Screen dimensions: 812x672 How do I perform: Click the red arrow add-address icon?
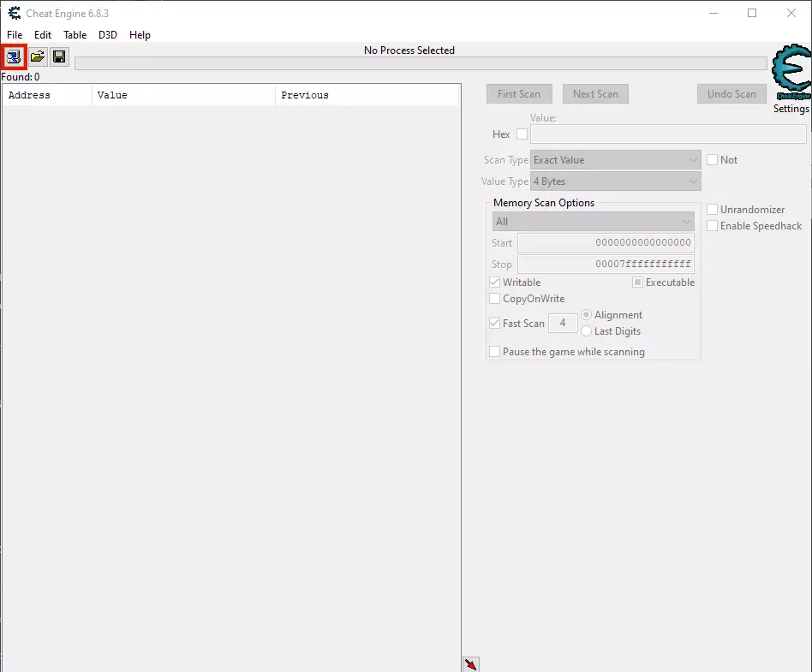(x=471, y=664)
